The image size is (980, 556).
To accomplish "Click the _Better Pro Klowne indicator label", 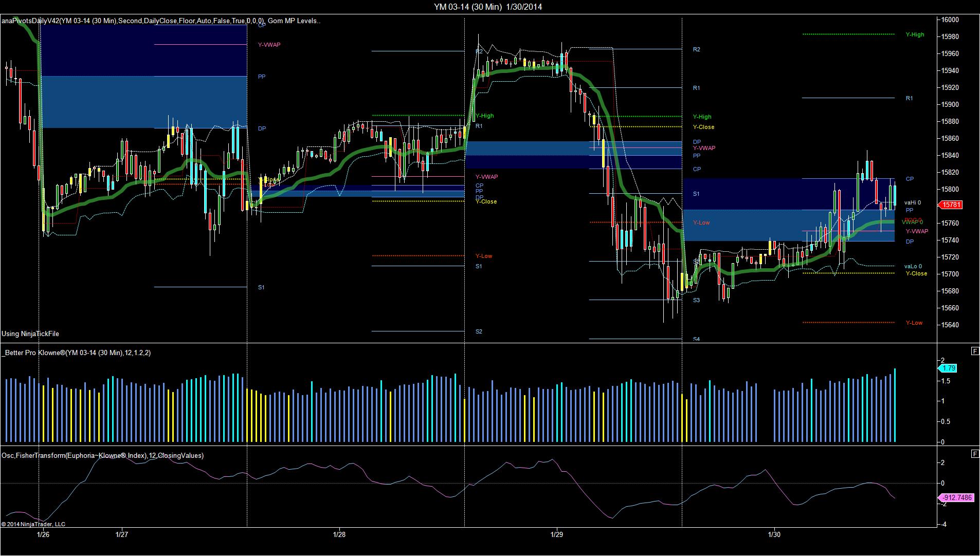I will click(x=77, y=353).
